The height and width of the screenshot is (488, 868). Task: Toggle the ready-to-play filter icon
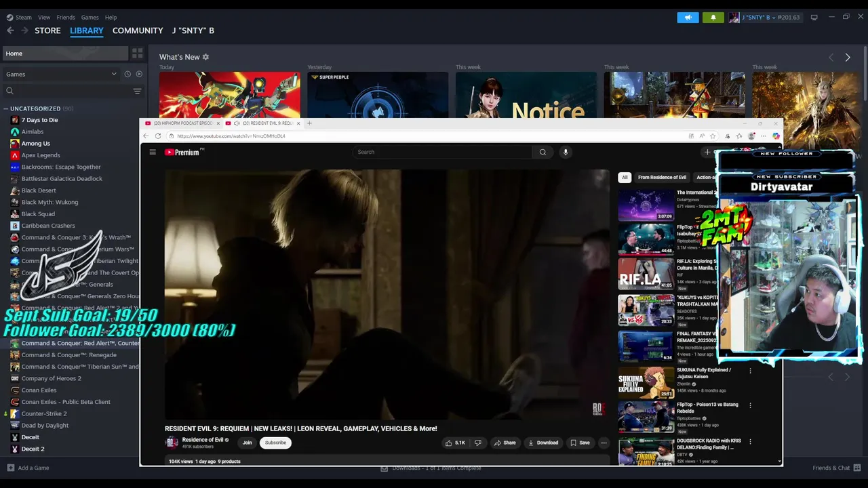pyautogui.click(x=139, y=74)
